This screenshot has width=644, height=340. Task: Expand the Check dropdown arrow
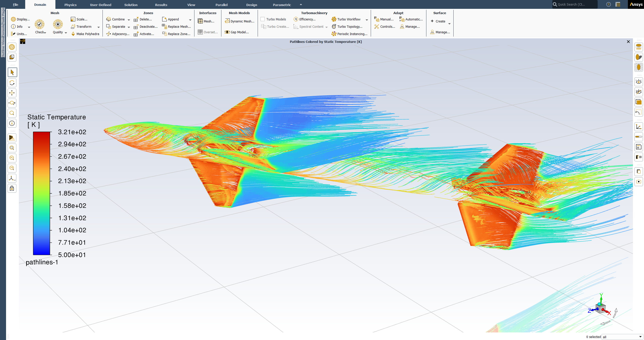45,33
